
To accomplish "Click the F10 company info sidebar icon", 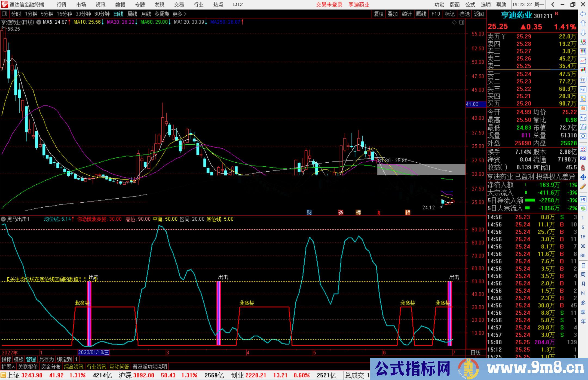I will coord(583,89).
